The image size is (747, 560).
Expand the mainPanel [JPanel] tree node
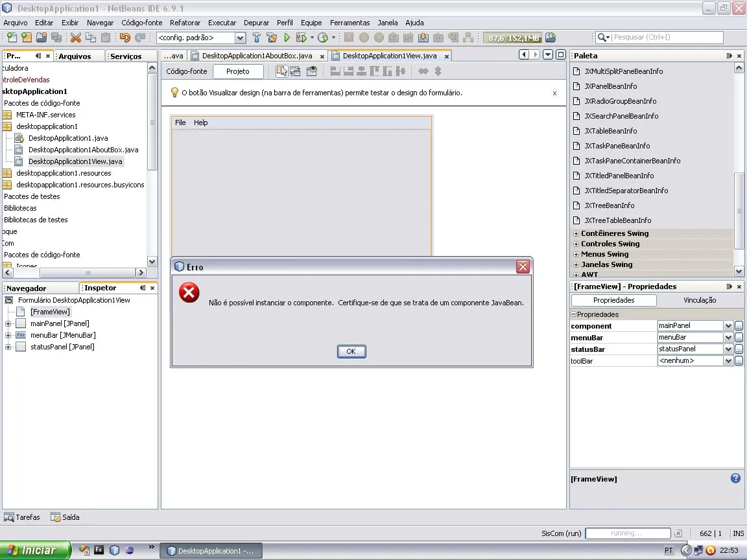tap(8, 324)
